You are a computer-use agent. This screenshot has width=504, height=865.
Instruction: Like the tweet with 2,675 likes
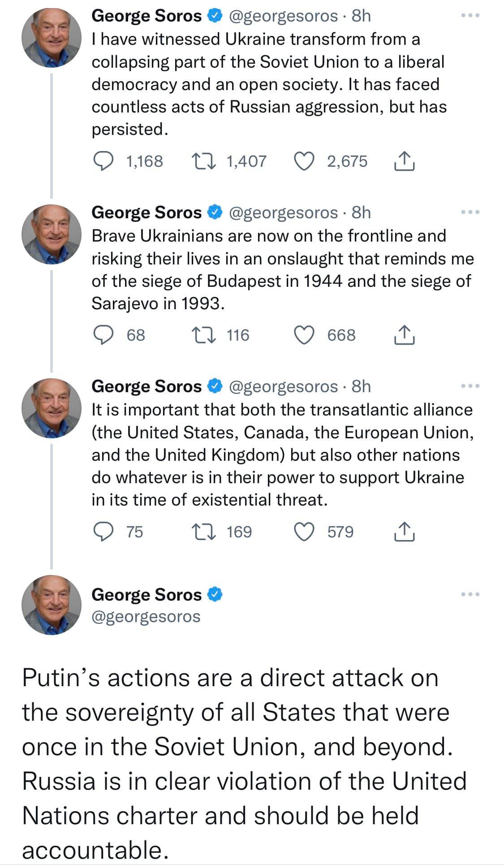304,161
